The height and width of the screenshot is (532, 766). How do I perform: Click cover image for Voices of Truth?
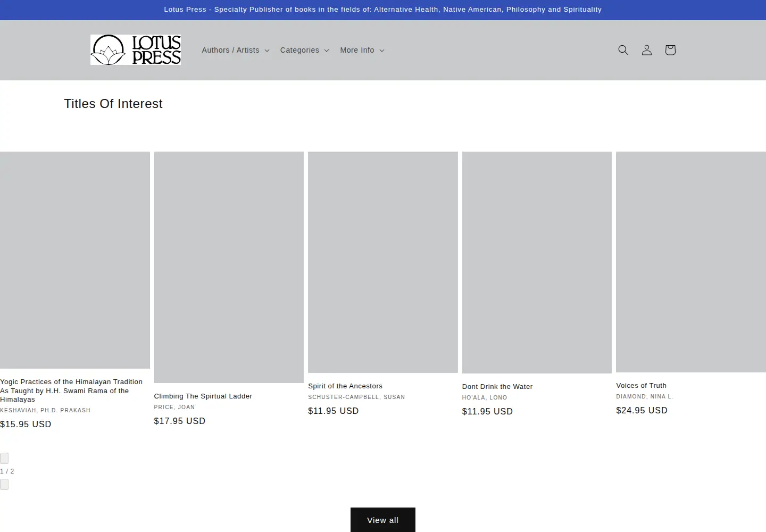point(691,262)
